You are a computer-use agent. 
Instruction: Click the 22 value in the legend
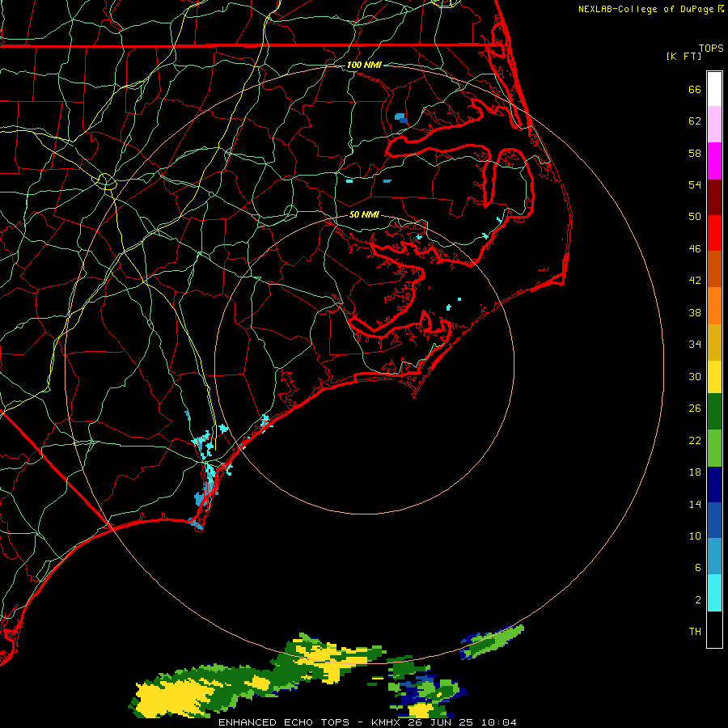coord(695,441)
